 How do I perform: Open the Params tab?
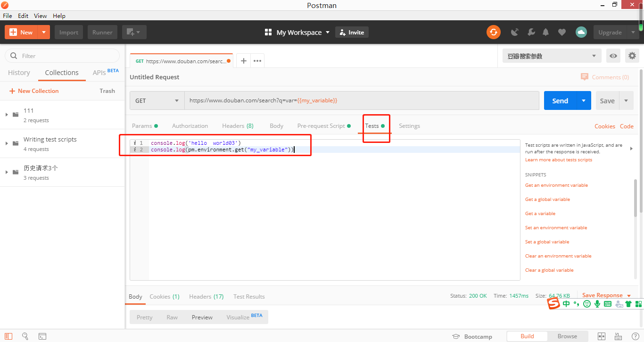(x=145, y=126)
